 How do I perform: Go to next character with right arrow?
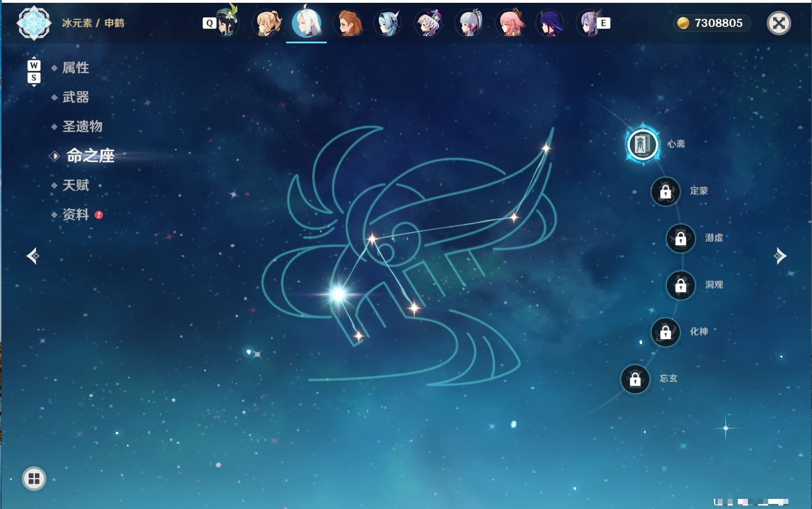click(779, 256)
